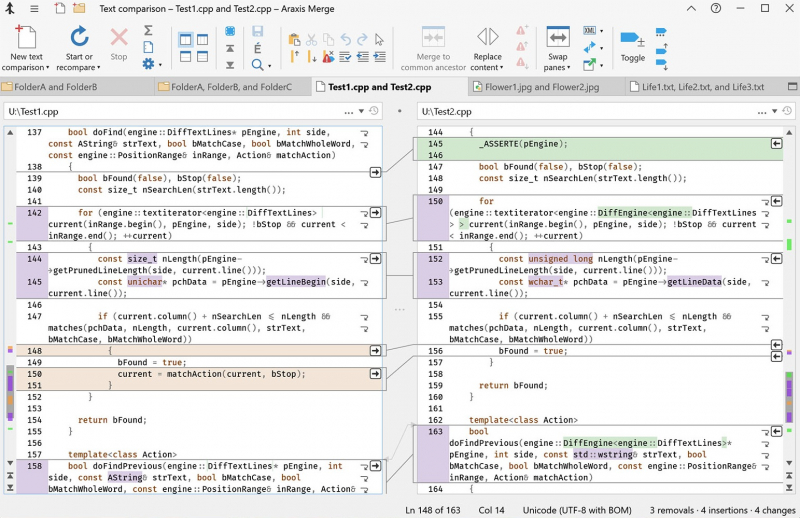The width and height of the screenshot is (800, 518).
Task: Merge line 142 change to right pane
Action: pyautogui.click(x=375, y=212)
